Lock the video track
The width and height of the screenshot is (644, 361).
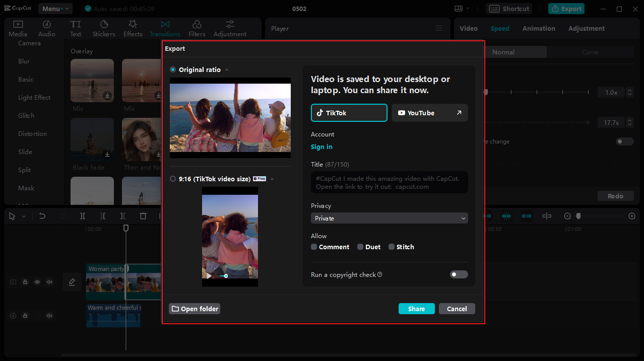coord(25,282)
